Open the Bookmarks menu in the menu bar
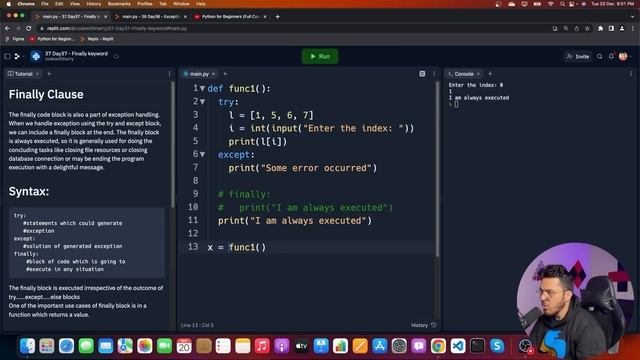Viewport: 640px width, 360px height. [119, 4]
